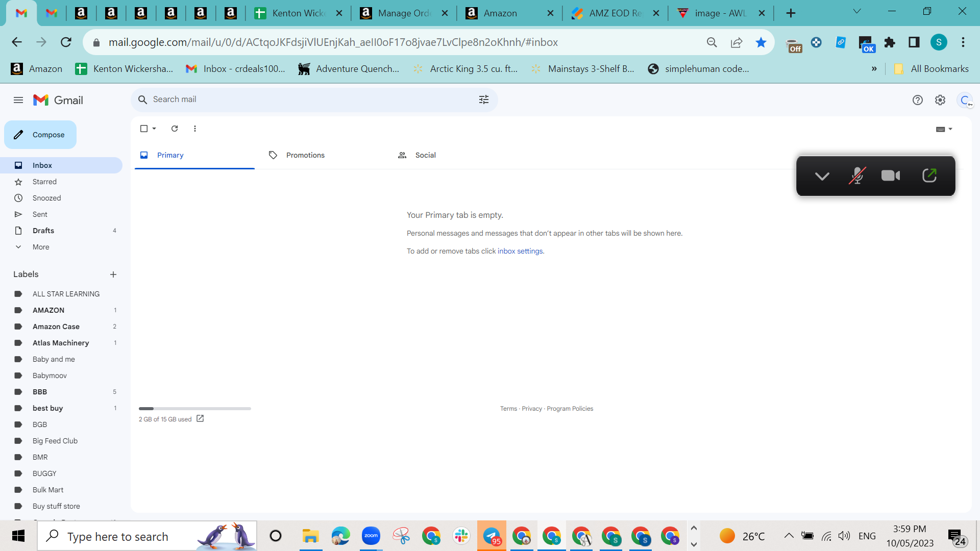Click the Chrome address bar URL

coord(333,42)
